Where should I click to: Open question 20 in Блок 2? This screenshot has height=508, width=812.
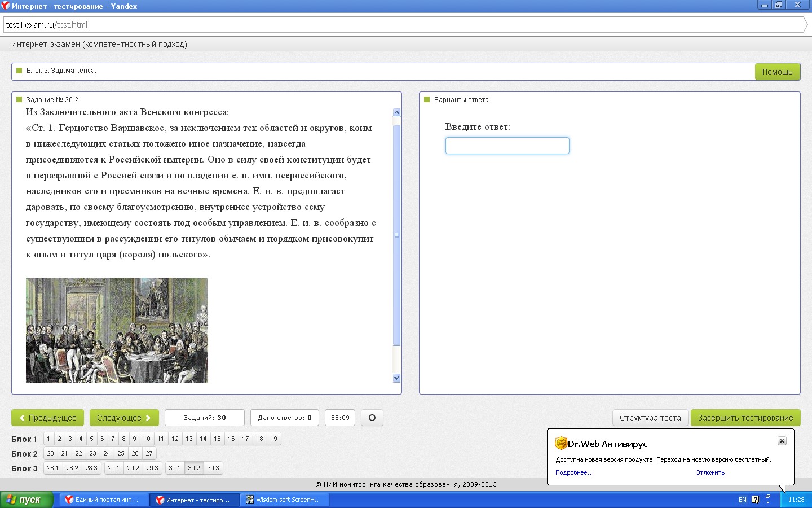(x=50, y=453)
